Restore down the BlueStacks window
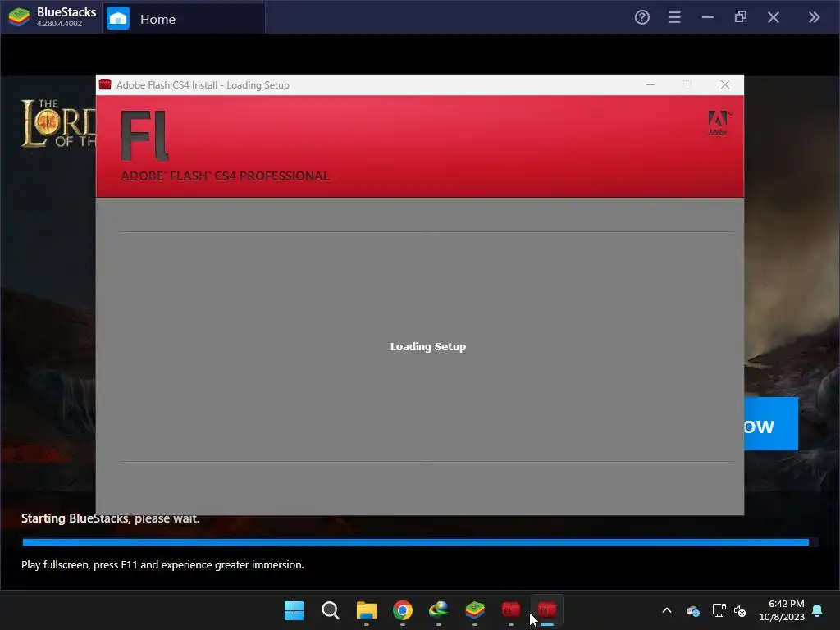Image resolution: width=840 pixels, height=630 pixels. [x=741, y=17]
